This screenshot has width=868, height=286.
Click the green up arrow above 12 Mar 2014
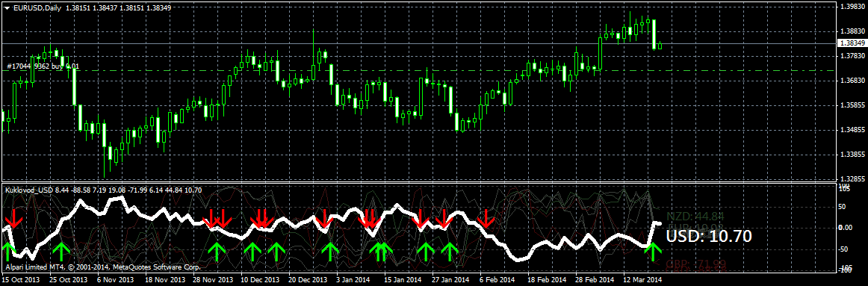coord(653,252)
